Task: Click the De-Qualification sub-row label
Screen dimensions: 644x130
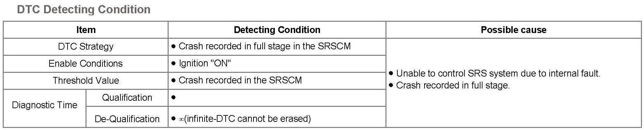Action: pos(127,119)
